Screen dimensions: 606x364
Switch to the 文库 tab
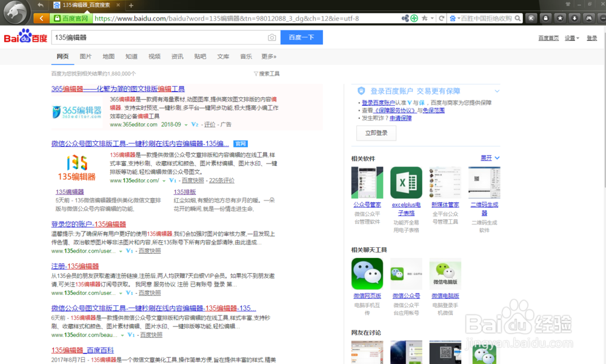coord(223,56)
